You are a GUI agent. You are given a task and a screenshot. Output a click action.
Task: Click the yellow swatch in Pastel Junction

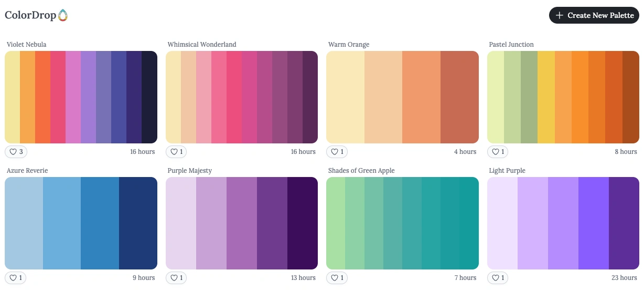(546, 97)
